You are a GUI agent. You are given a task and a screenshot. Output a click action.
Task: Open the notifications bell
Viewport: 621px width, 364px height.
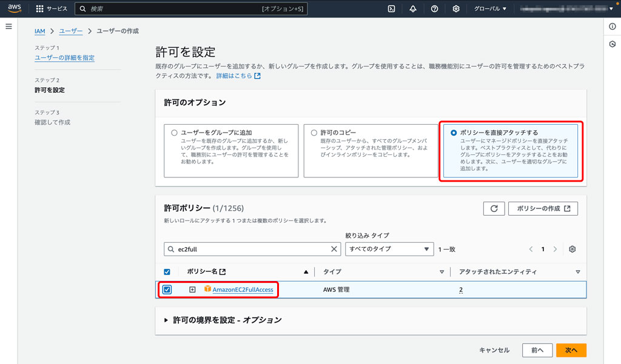pyautogui.click(x=413, y=8)
